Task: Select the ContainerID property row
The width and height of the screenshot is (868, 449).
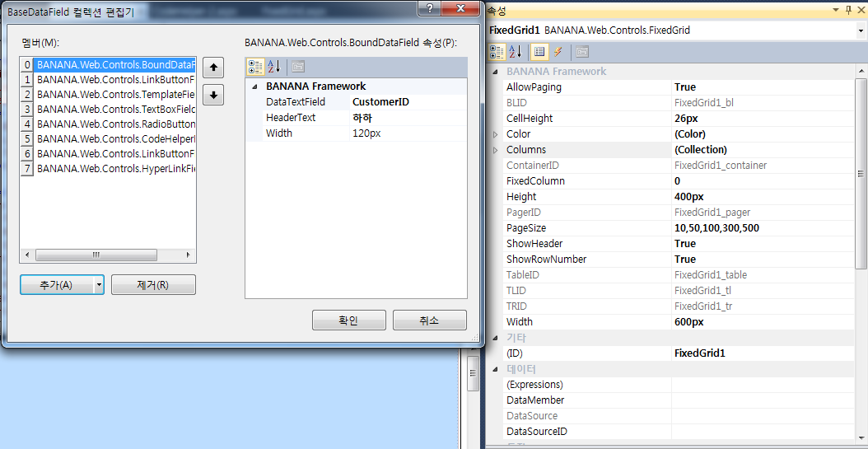Action: (x=679, y=165)
